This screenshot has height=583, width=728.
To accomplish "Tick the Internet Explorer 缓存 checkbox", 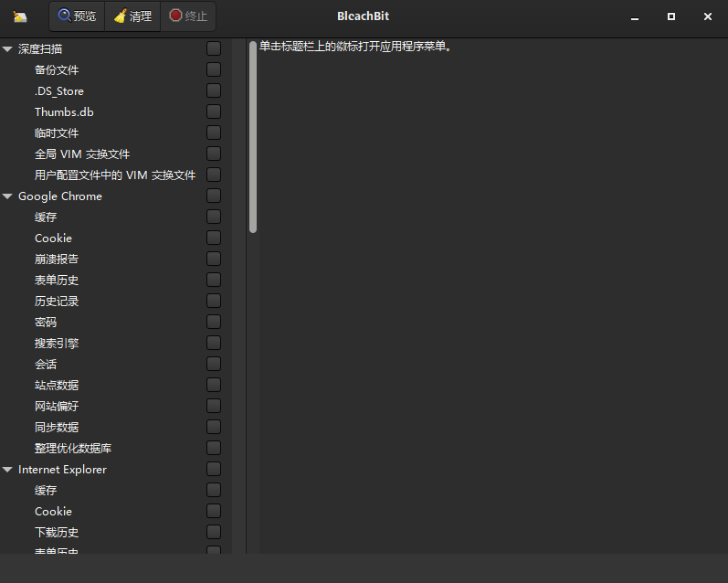I will click(x=214, y=490).
